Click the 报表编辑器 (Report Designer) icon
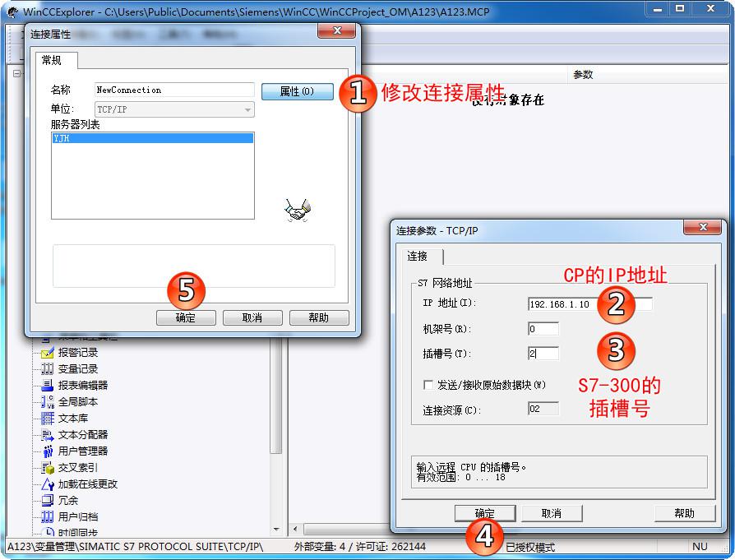 (x=48, y=385)
